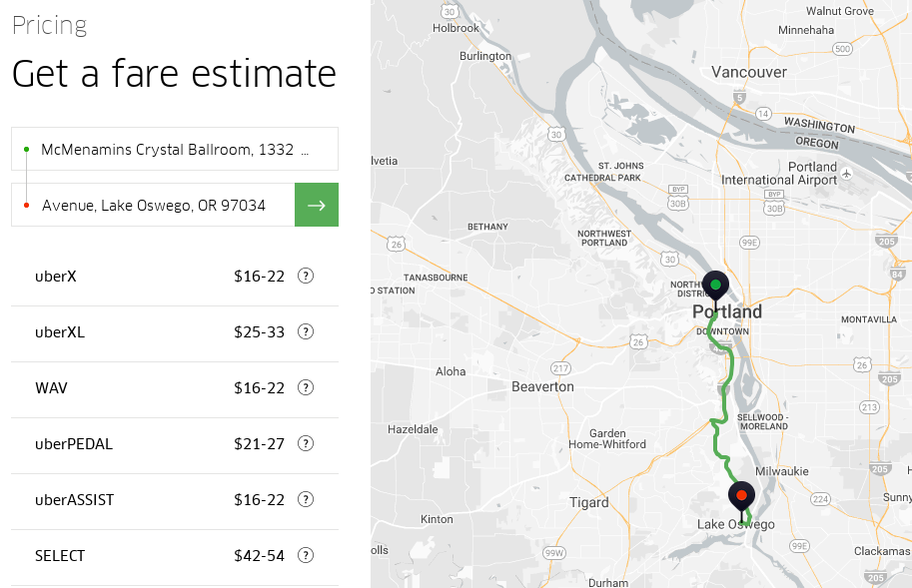
Task: Submit fare estimate with green arrow button
Action: click(x=317, y=205)
